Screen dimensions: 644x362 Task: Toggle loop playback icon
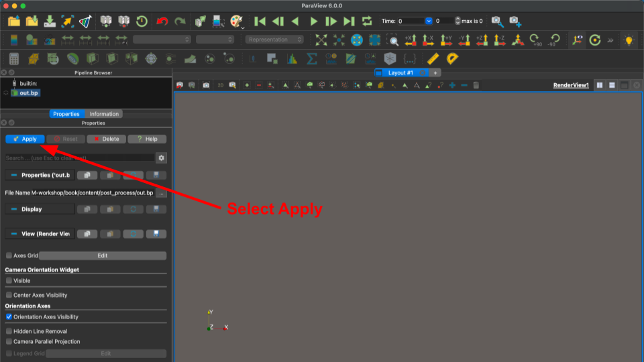(367, 21)
